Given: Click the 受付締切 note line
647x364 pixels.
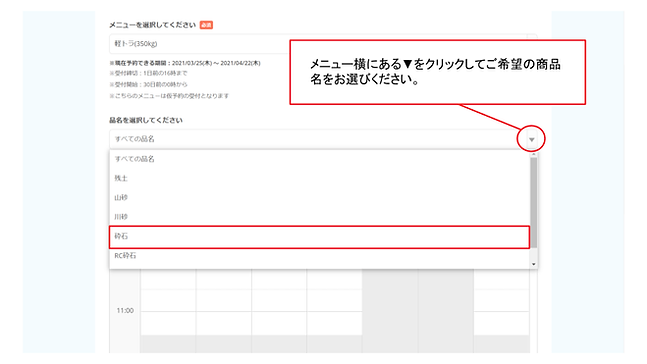Looking at the screenshot, I should [x=148, y=73].
